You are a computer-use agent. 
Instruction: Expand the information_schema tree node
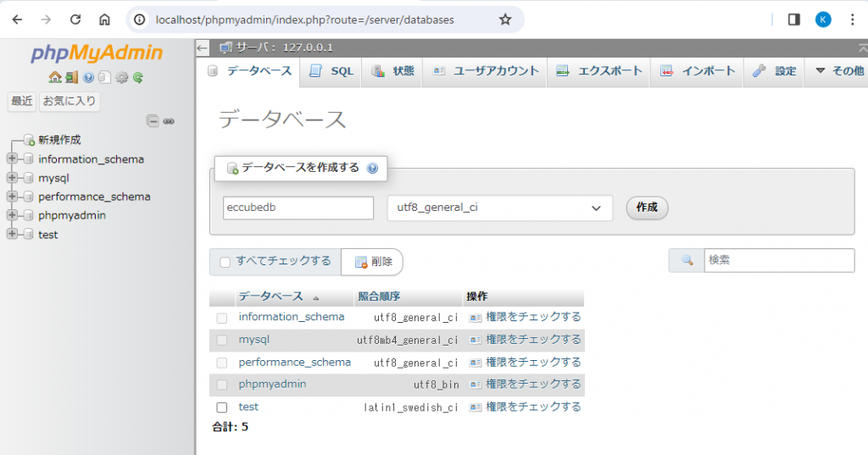[x=12, y=159]
